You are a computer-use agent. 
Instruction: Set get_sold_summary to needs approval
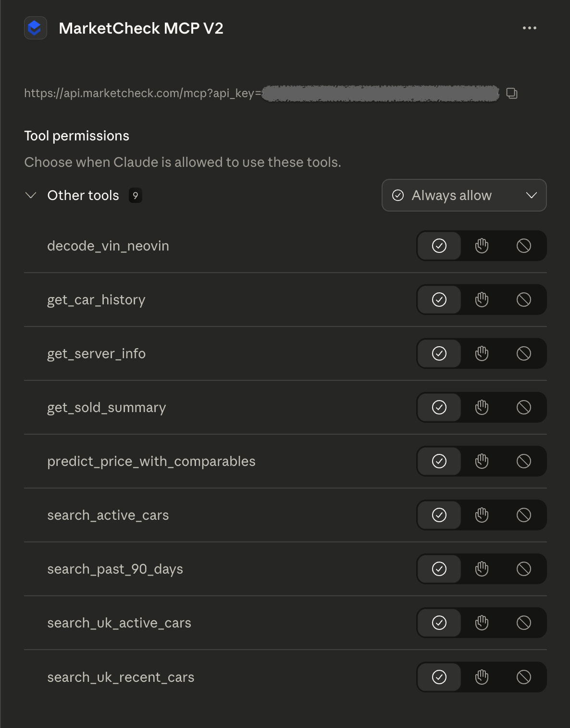[482, 407]
